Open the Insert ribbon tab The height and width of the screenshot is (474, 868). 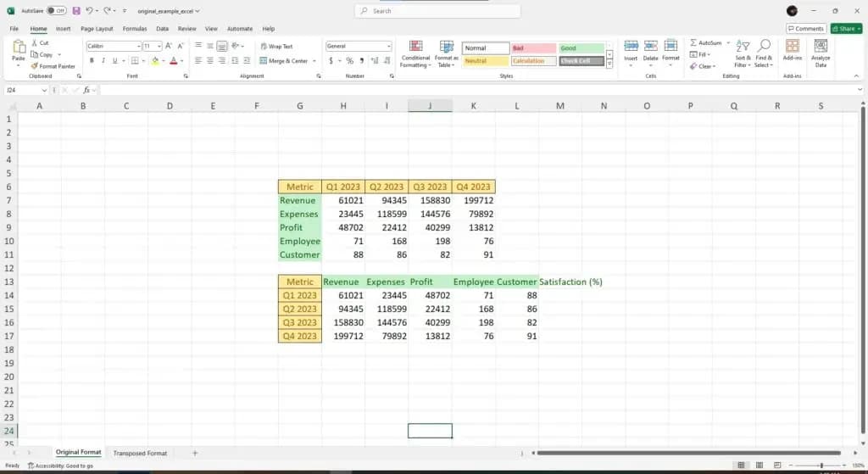[63, 29]
